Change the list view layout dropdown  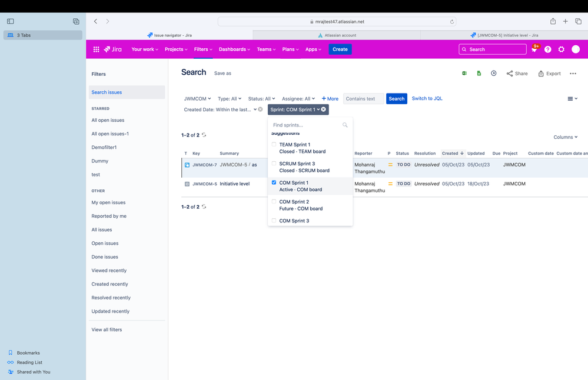point(572,99)
